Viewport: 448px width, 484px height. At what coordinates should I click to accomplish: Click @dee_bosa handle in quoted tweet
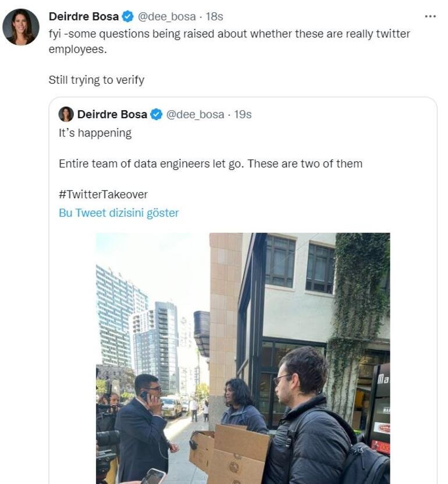[x=195, y=115]
